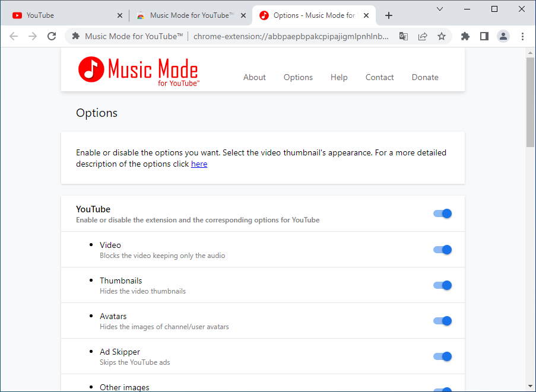Switch to the YouTube tab
The height and width of the screenshot is (392, 536).
click(x=65, y=15)
